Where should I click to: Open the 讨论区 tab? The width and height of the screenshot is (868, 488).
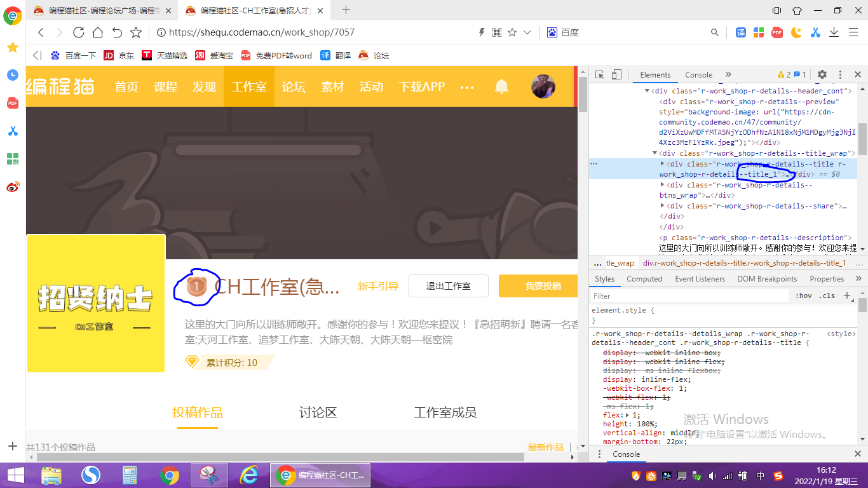[318, 413]
